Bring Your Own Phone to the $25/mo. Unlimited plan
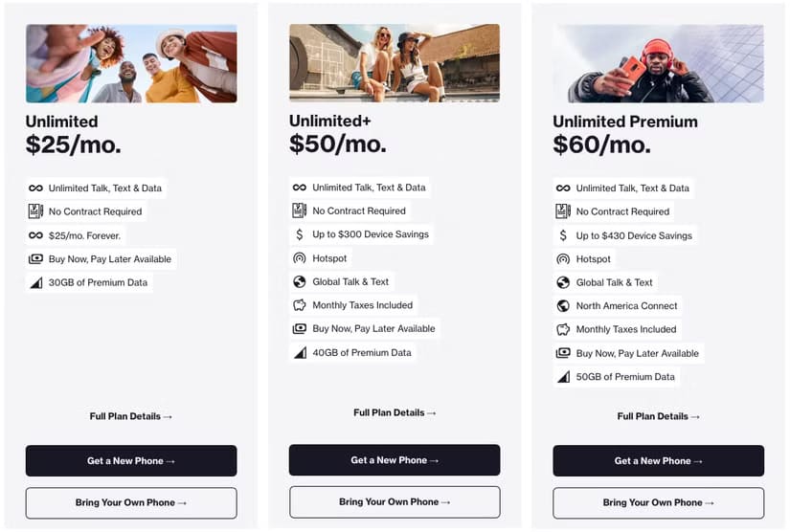The image size is (790, 532). (x=131, y=502)
